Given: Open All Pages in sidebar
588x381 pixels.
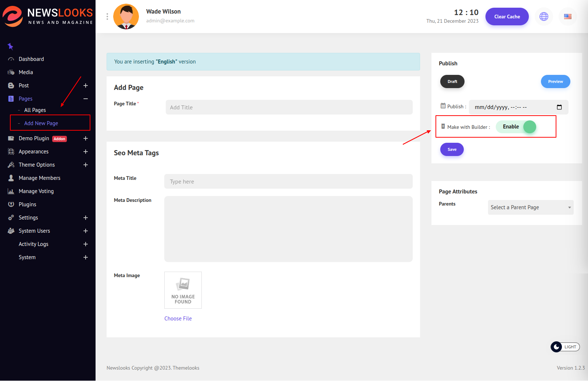Looking at the screenshot, I should coord(35,110).
